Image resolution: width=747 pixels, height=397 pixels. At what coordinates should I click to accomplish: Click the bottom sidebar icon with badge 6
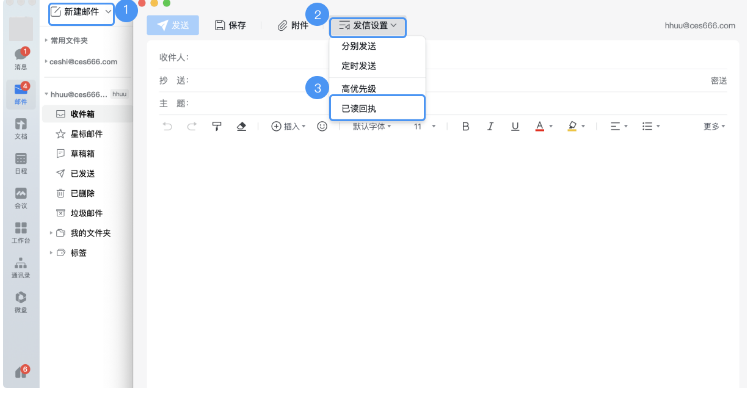(21, 371)
